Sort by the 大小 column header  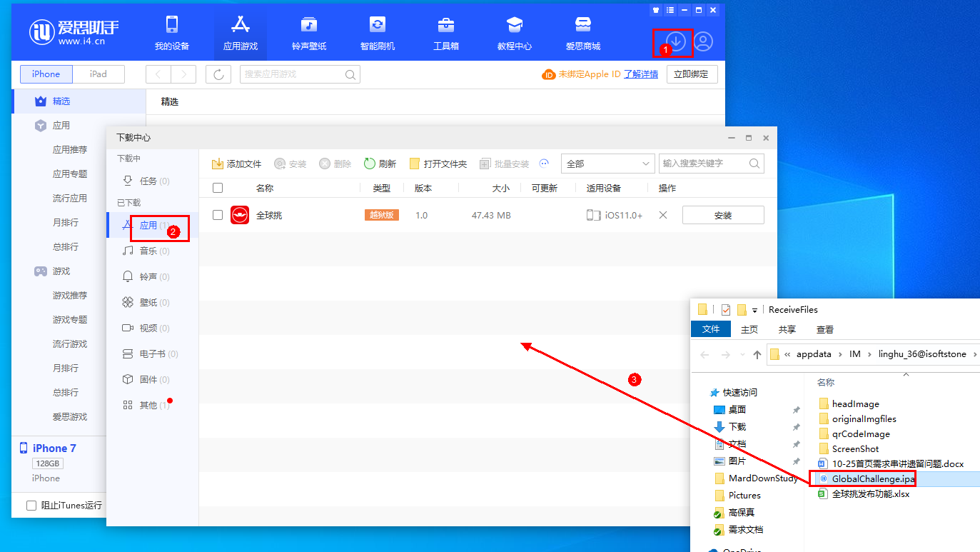[501, 188]
